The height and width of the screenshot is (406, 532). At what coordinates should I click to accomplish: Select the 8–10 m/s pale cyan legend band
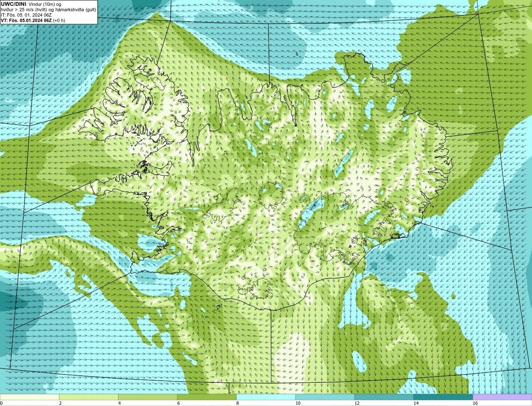coord(266,397)
